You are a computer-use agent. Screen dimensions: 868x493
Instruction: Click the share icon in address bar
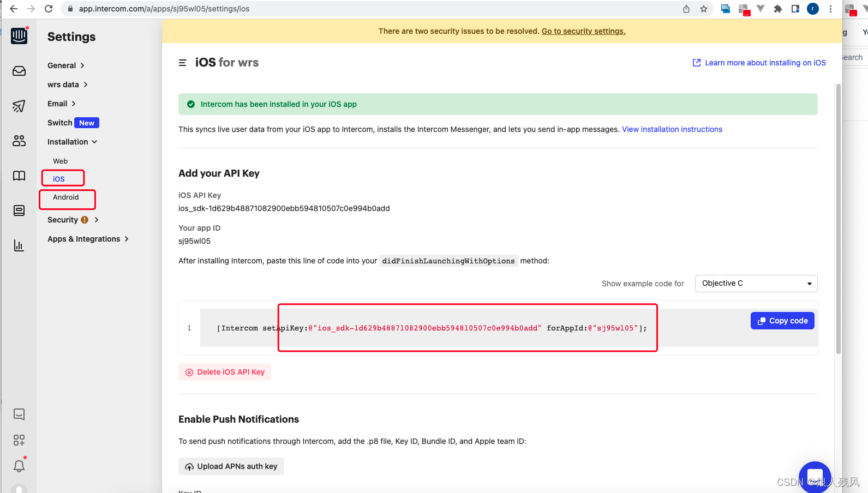tap(686, 9)
